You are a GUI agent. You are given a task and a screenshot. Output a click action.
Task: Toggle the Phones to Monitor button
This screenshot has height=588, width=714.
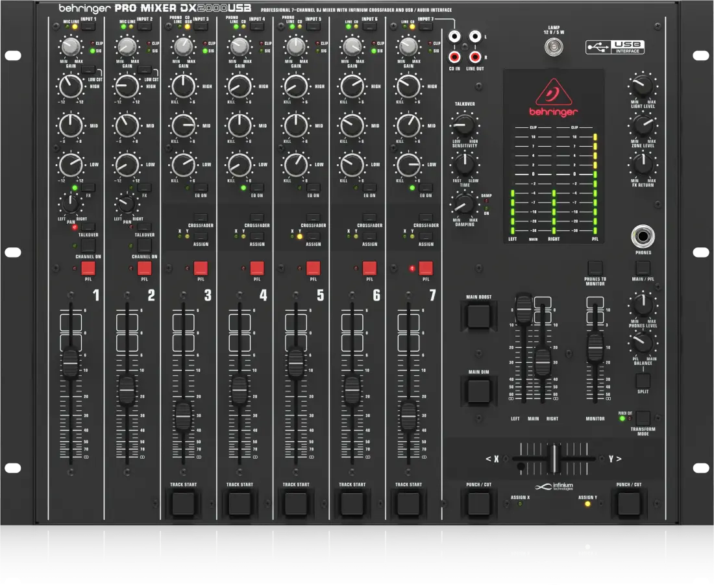point(595,268)
